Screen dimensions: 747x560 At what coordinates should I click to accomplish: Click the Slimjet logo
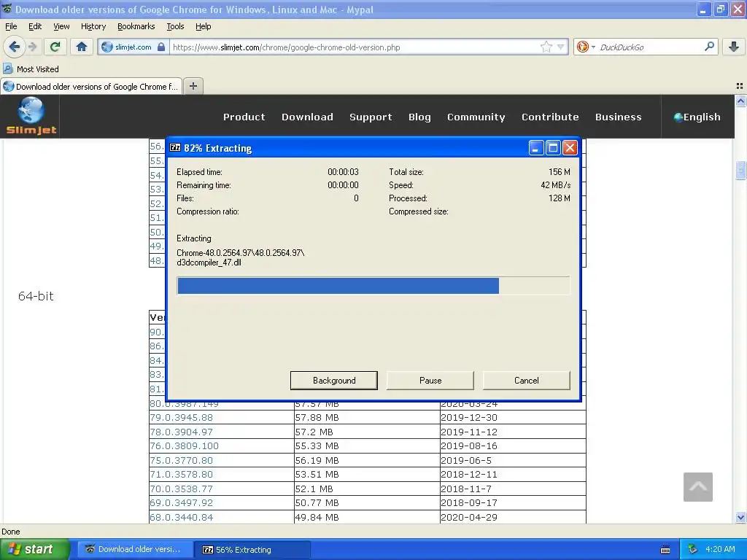click(x=31, y=116)
